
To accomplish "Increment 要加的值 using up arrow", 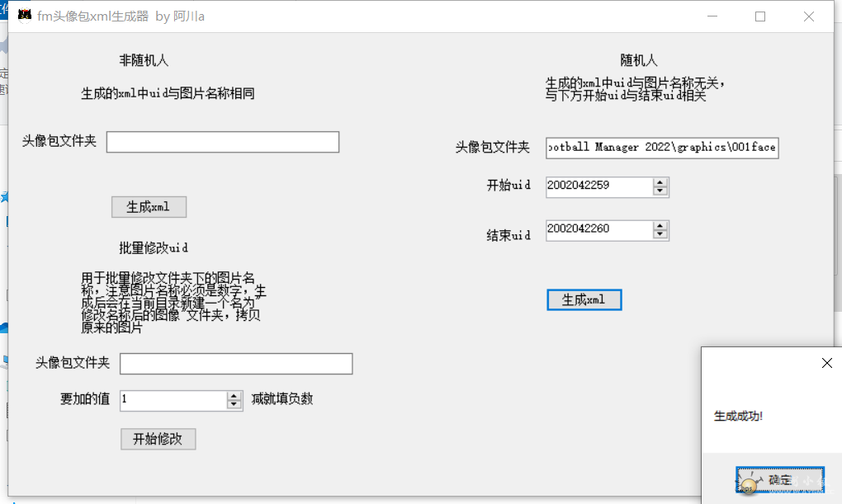I will click(234, 396).
